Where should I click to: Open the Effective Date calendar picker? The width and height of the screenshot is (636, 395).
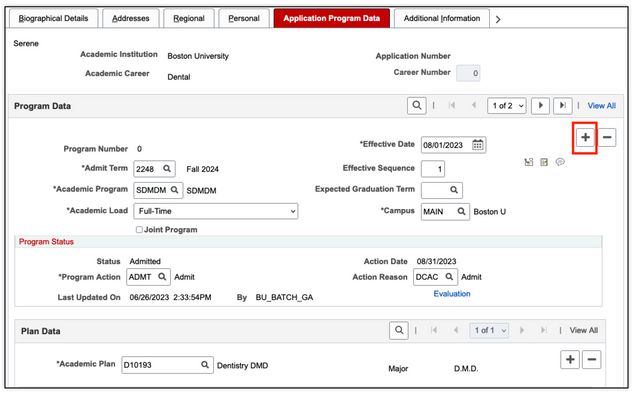coord(477,145)
